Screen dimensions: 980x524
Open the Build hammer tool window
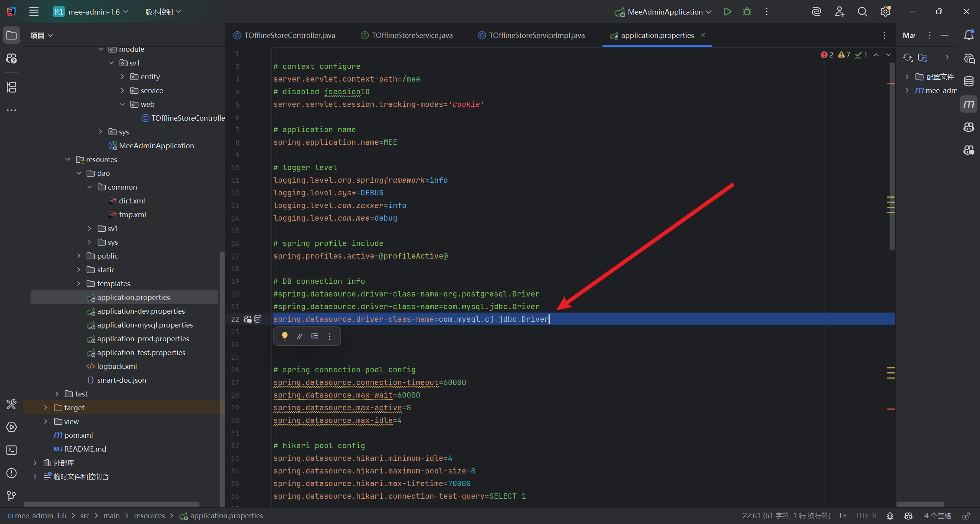coord(11,404)
